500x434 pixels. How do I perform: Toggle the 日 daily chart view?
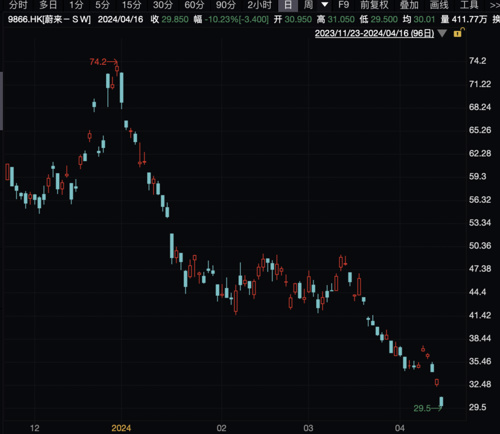288,5
